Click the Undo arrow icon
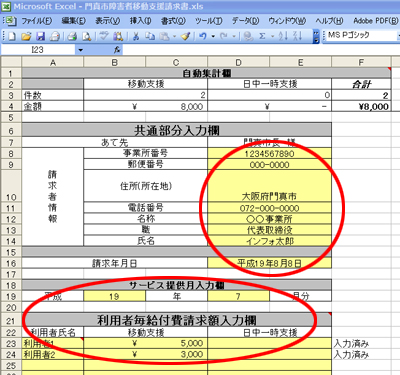 (203, 36)
